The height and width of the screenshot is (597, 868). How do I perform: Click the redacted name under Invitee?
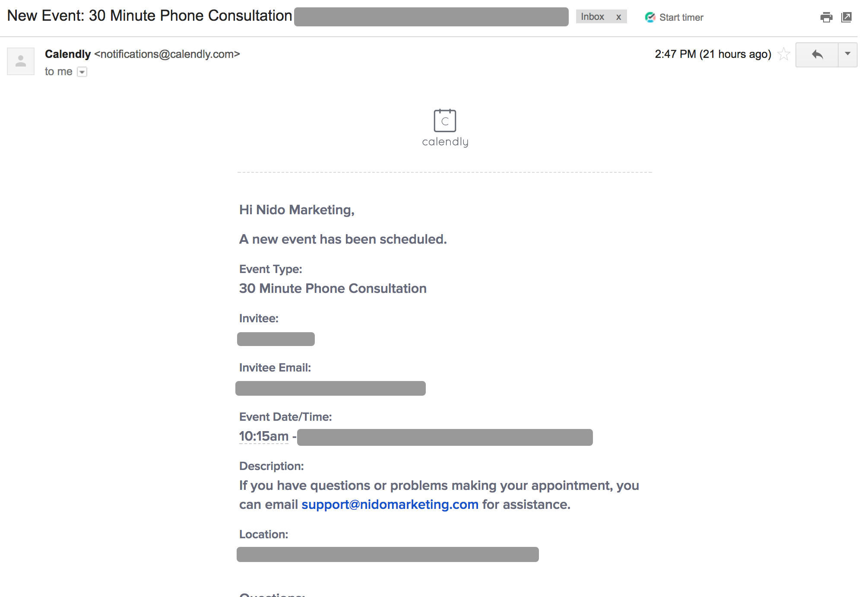pyautogui.click(x=276, y=339)
